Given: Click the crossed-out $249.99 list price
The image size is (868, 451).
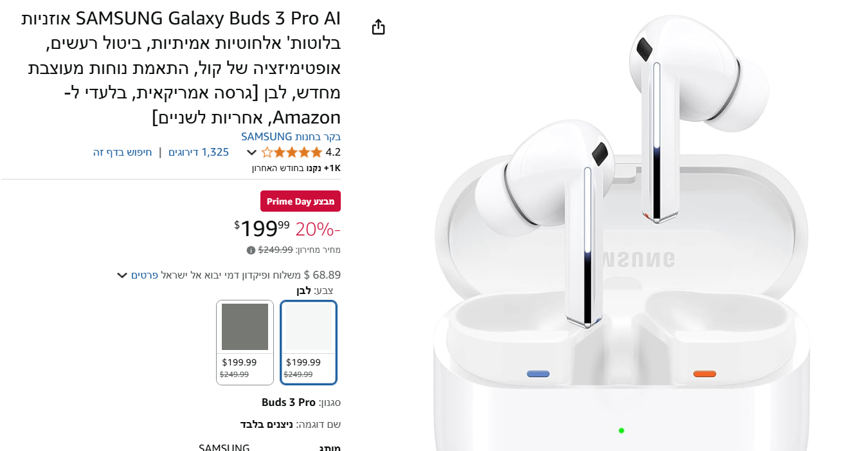Looking at the screenshot, I should tap(275, 250).
